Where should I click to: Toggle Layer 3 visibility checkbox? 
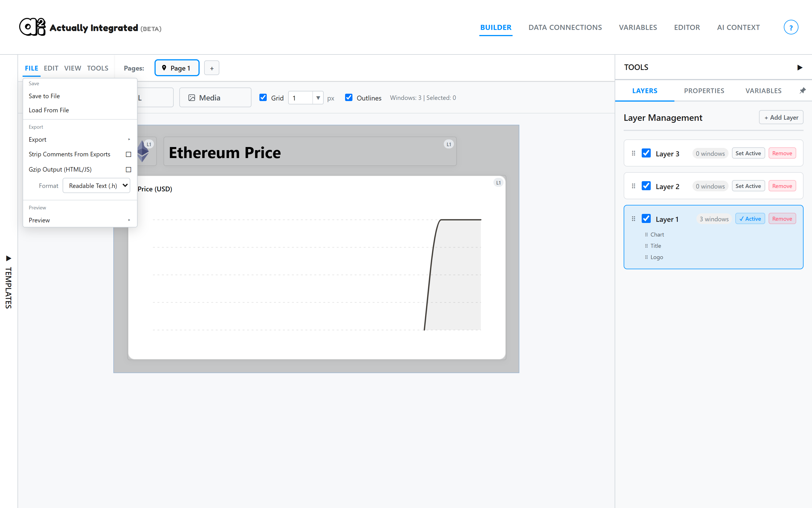click(646, 153)
